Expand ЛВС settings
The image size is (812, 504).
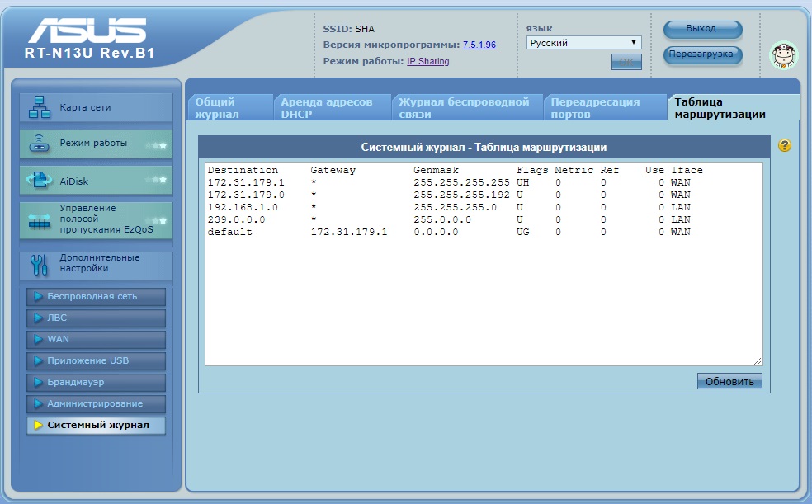(97, 318)
